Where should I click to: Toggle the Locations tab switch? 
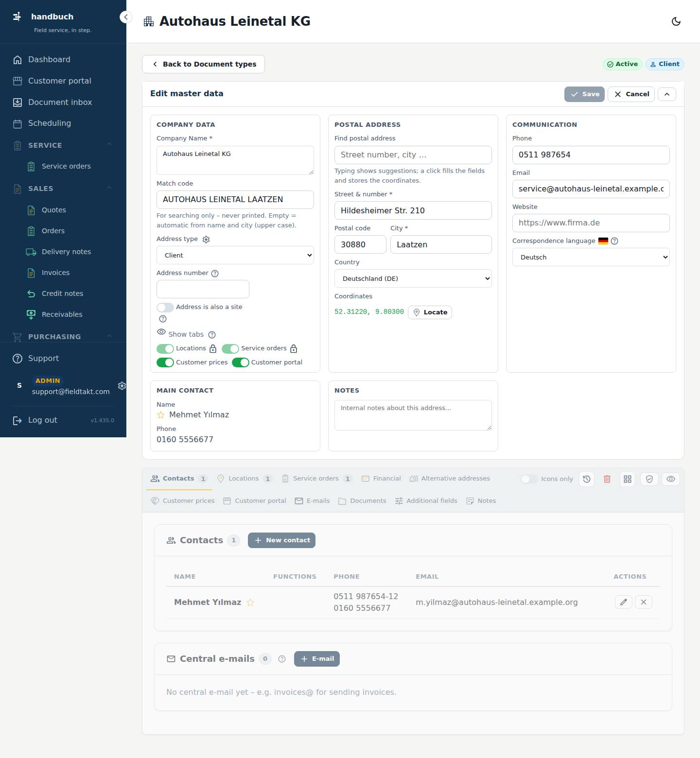pos(165,349)
